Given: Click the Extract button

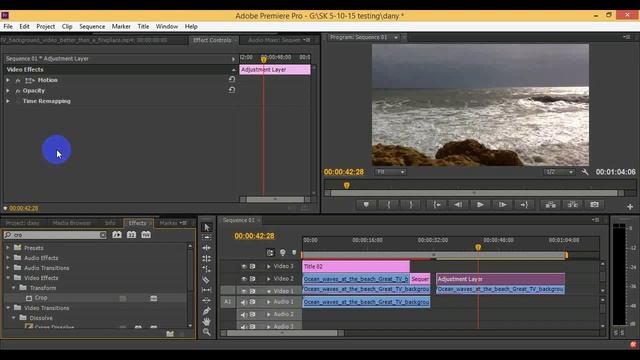Looking at the screenshot, I should pyautogui.click(x=573, y=204).
